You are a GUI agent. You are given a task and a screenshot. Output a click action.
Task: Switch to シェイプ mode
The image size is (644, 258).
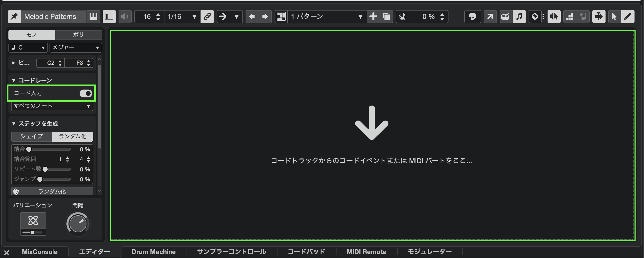click(x=32, y=136)
